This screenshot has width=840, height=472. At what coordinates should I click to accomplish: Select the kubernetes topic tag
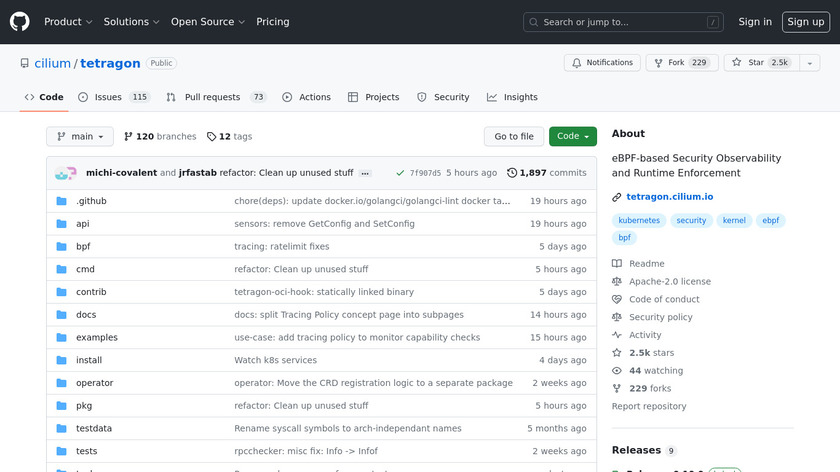tap(639, 220)
